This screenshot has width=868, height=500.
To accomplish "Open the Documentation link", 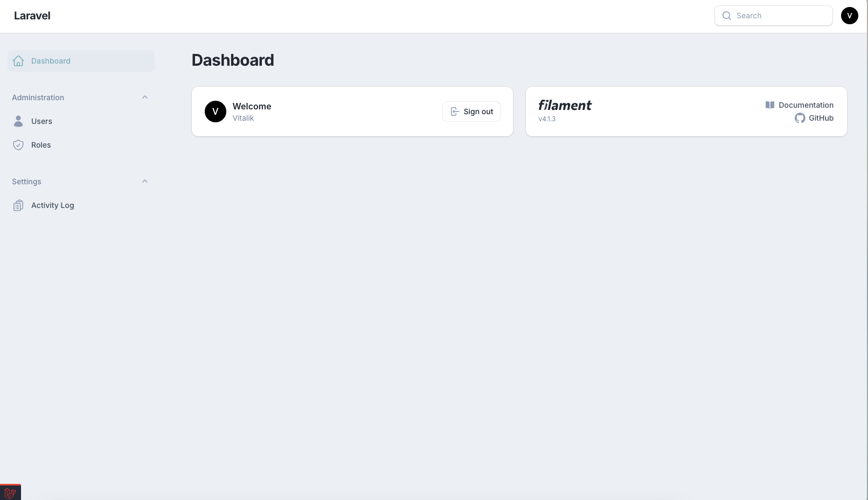I will [805, 105].
